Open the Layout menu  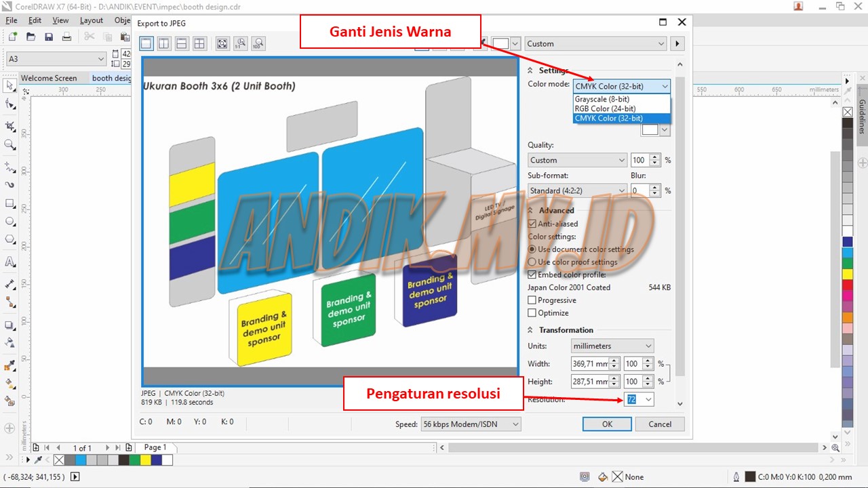tap(92, 20)
